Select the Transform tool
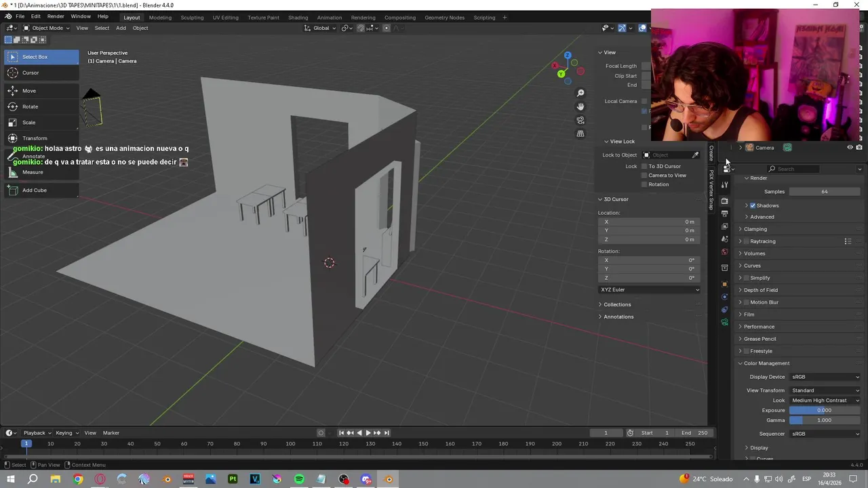868x488 pixels. pos(41,138)
